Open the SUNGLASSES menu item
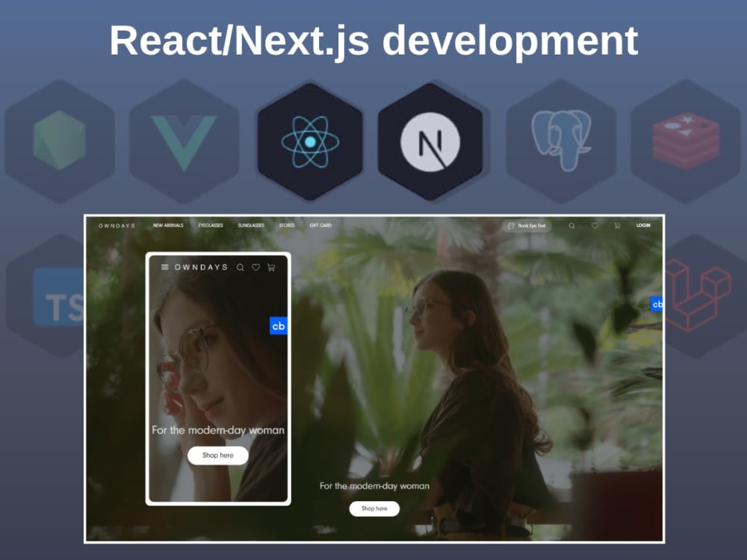The image size is (747, 560). pyautogui.click(x=251, y=225)
